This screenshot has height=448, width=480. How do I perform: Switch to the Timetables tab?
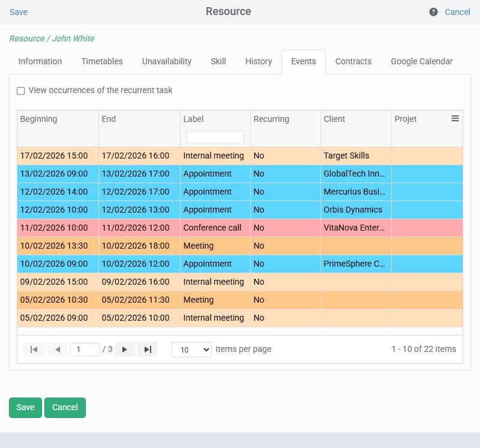(x=102, y=61)
